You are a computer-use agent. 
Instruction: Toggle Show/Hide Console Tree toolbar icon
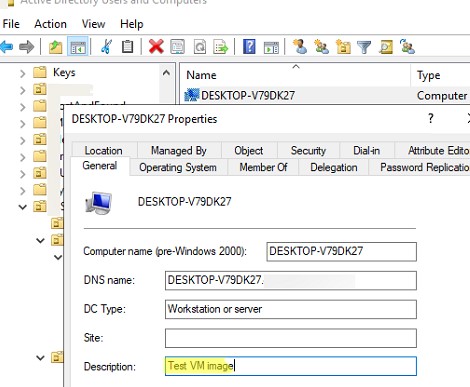pos(78,47)
